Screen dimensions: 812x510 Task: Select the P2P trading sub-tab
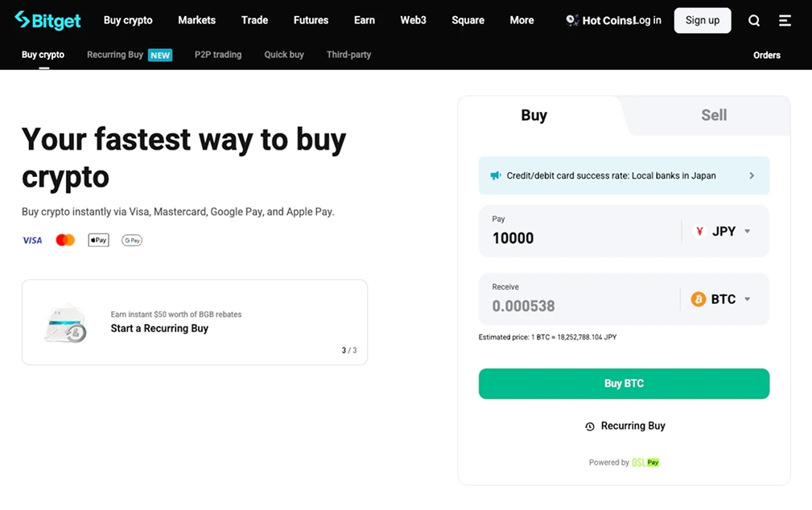[x=218, y=55]
